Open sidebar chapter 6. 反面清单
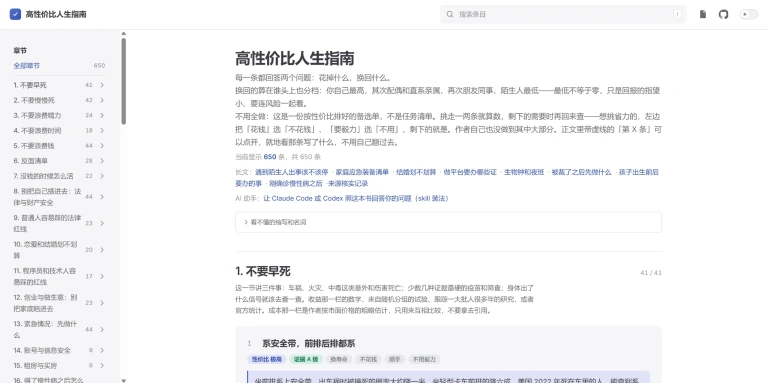This screenshot has width=768, height=383. [31, 161]
